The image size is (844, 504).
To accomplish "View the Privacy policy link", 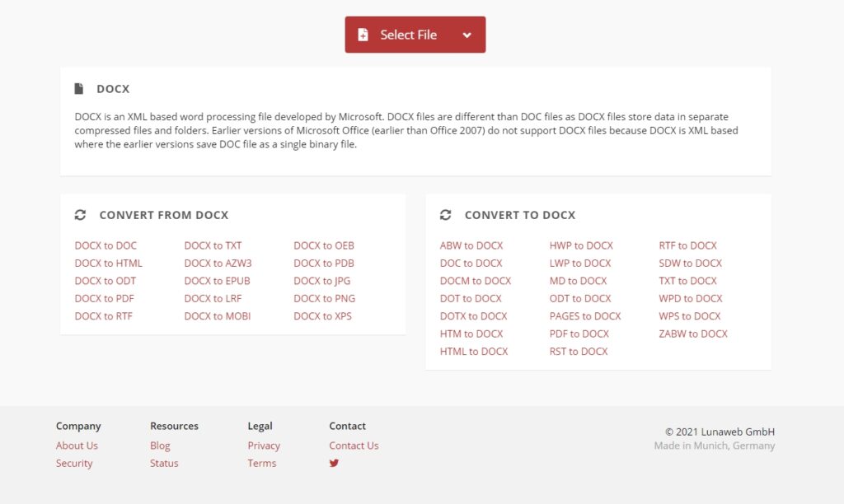I will pyautogui.click(x=264, y=446).
